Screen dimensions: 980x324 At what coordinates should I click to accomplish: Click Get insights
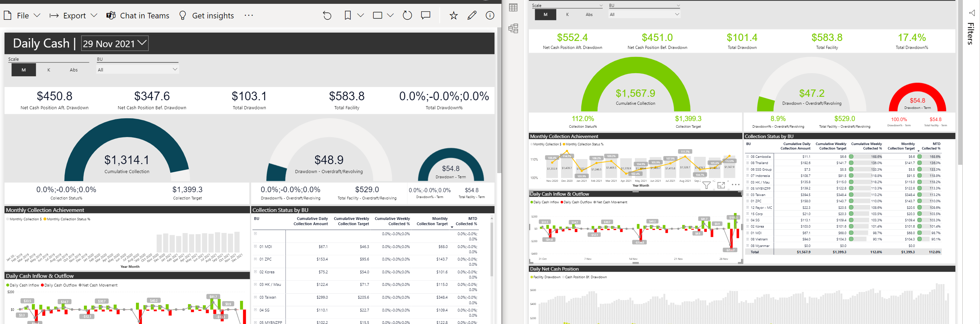pos(206,16)
